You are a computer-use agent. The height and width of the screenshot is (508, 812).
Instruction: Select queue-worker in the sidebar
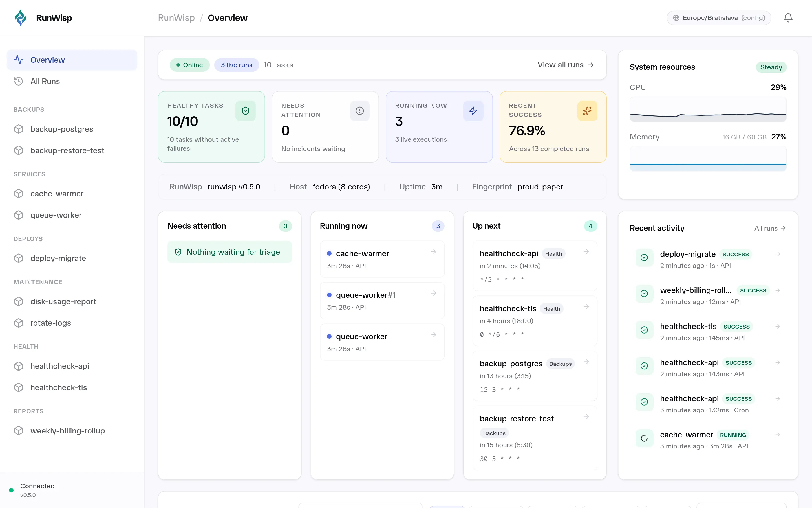(x=72, y=215)
